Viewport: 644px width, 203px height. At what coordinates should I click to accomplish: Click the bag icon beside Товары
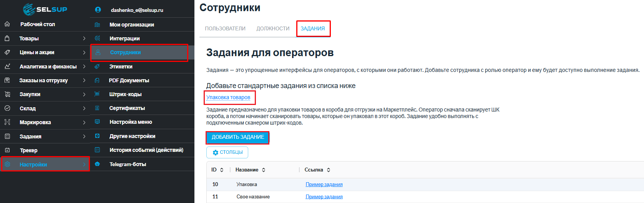point(7,38)
